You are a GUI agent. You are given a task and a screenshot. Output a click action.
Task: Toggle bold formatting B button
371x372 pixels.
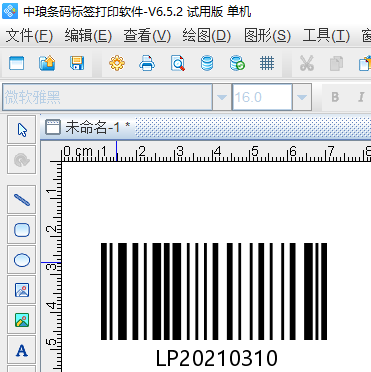pos(335,97)
